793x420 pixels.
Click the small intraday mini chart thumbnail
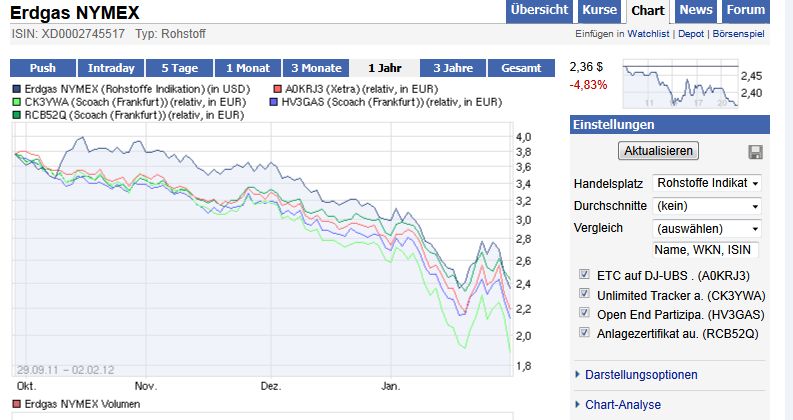(680, 84)
